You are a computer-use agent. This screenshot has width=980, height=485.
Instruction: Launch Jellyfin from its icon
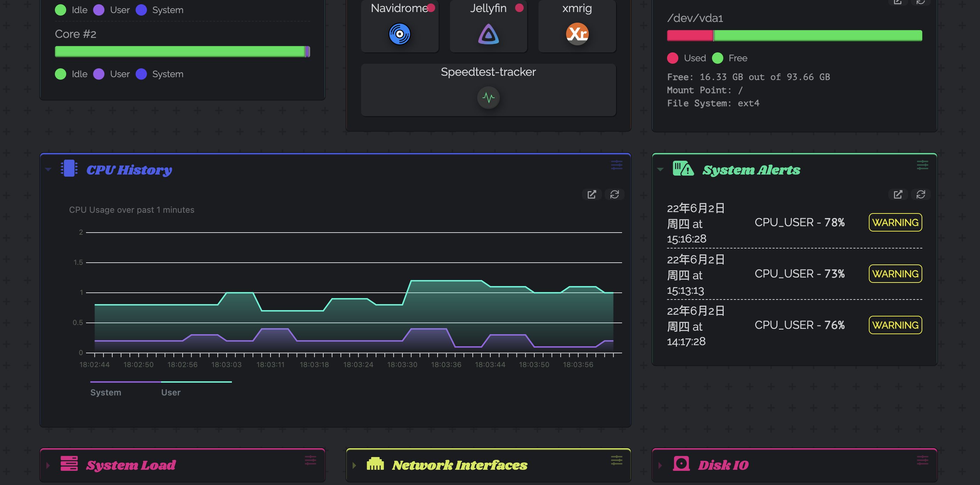[x=488, y=34]
